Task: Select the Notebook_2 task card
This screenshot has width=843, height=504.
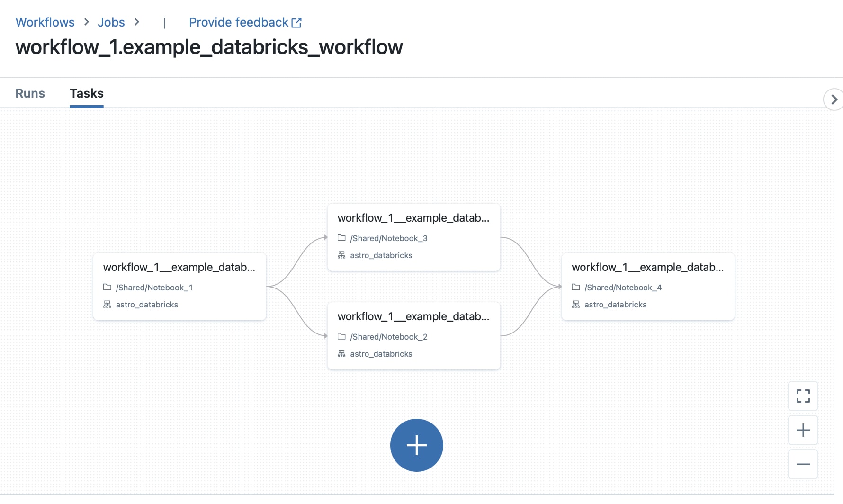Action: 413,335
